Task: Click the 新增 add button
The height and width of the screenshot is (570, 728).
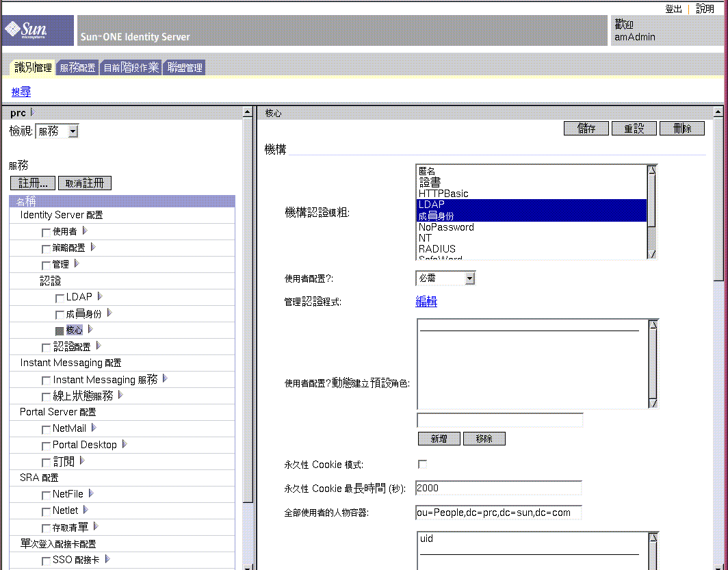Action: click(x=439, y=439)
